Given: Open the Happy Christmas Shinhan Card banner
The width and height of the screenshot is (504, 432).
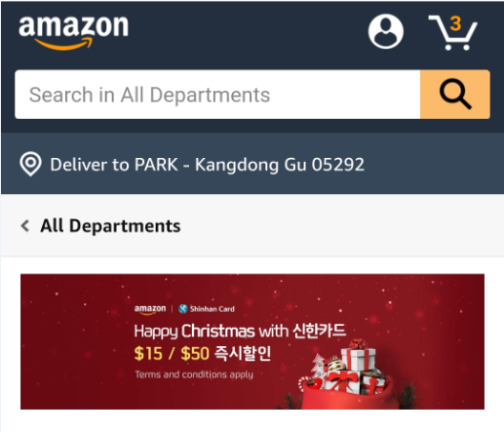Looking at the screenshot, I should point(252,341).
